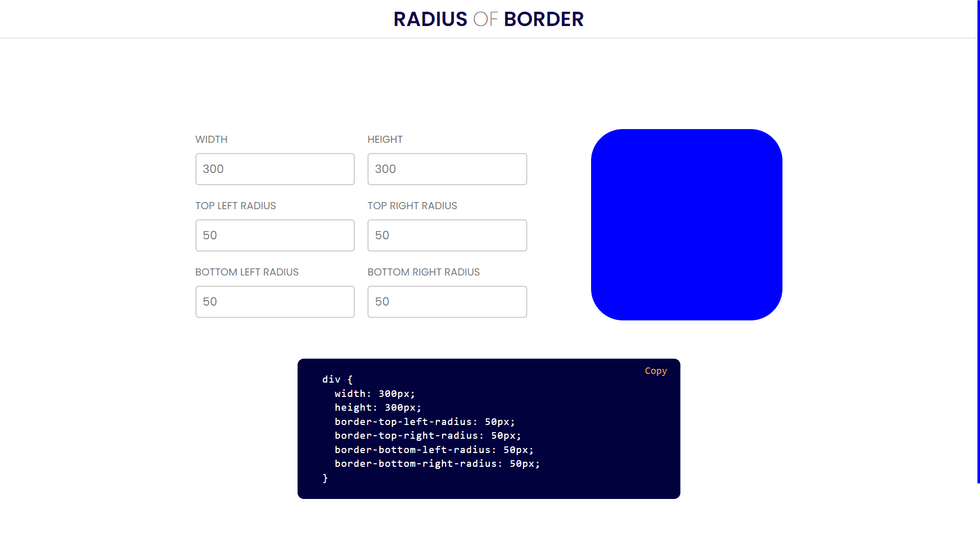Click the blue preview shape

(687, 224)
